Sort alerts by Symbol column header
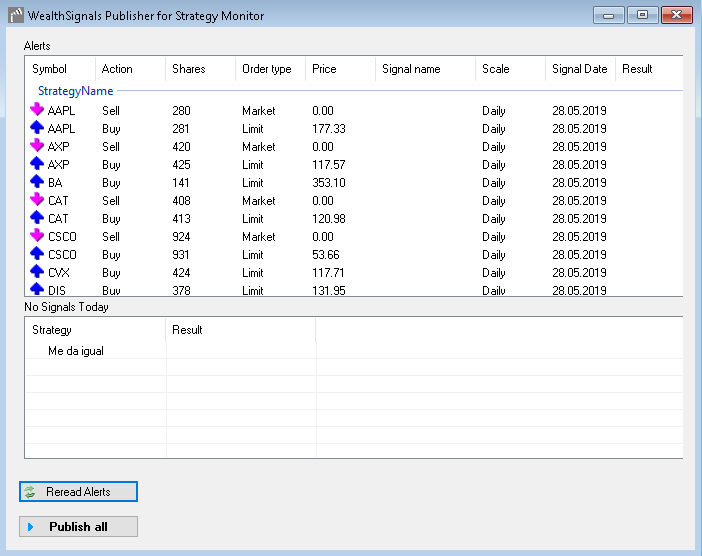702x556 pixels. tap(49, 69)
